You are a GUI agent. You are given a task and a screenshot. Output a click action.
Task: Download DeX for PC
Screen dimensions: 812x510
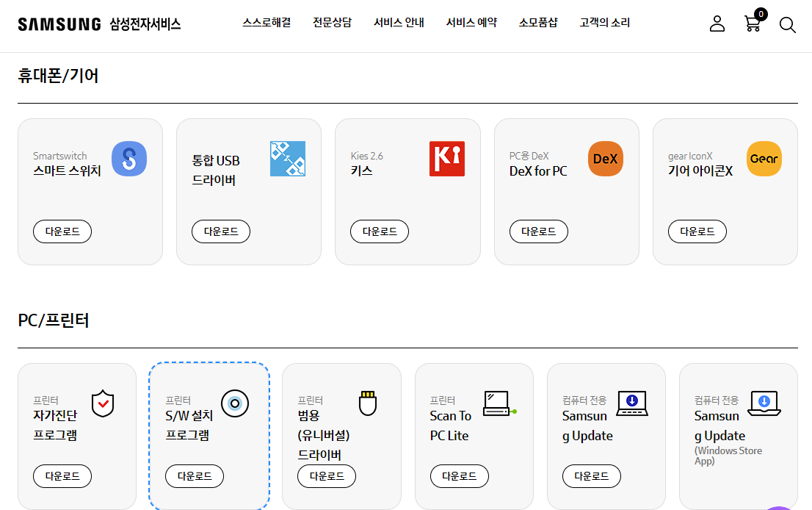pos(539,231)
